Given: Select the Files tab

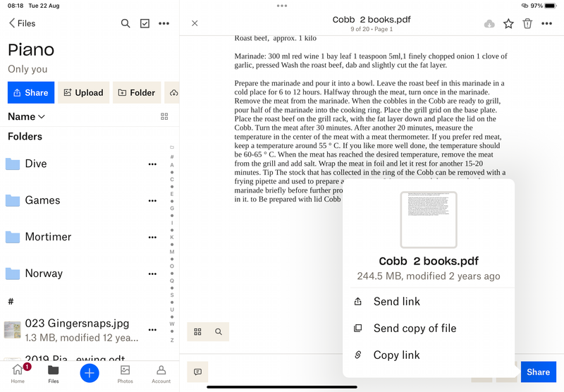Looking at the screenshot, I should (54, 374).
